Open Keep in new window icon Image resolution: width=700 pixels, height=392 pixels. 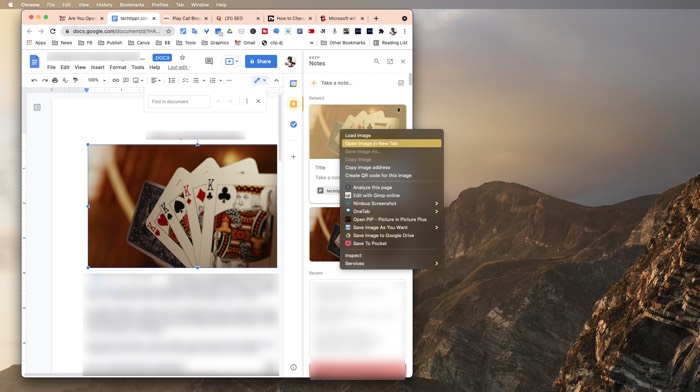[390, 61]
